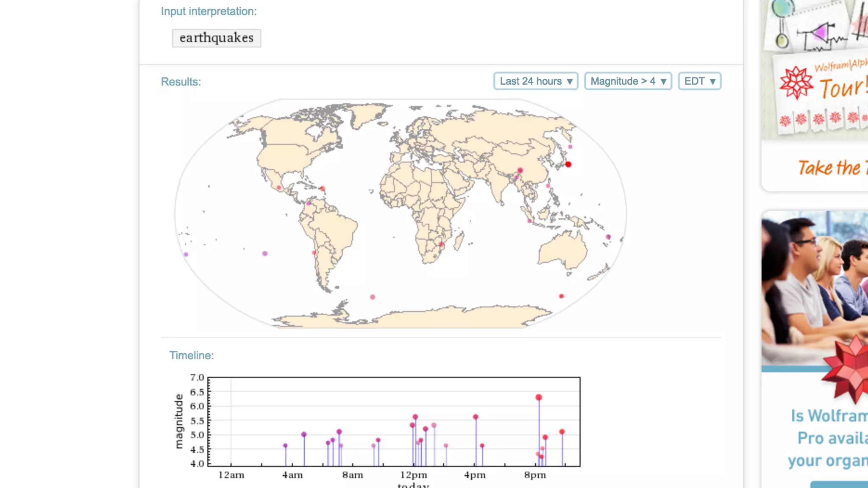The width and height of the screenshot is (868, 488).
Task: Click the earthquake dot on Mexico's coast
Action: [x=278, y=188]
